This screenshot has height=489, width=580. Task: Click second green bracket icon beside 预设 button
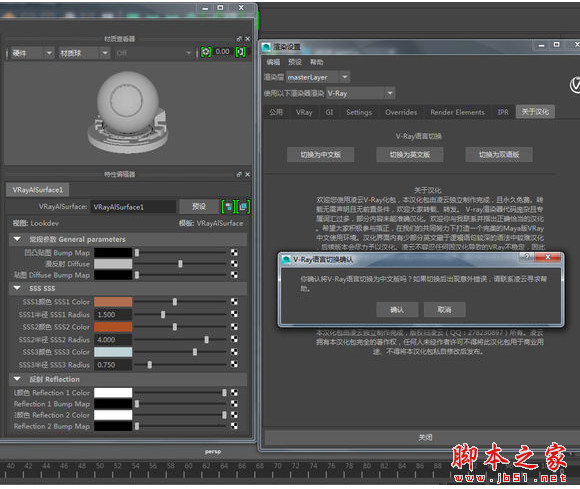(243, 206)
